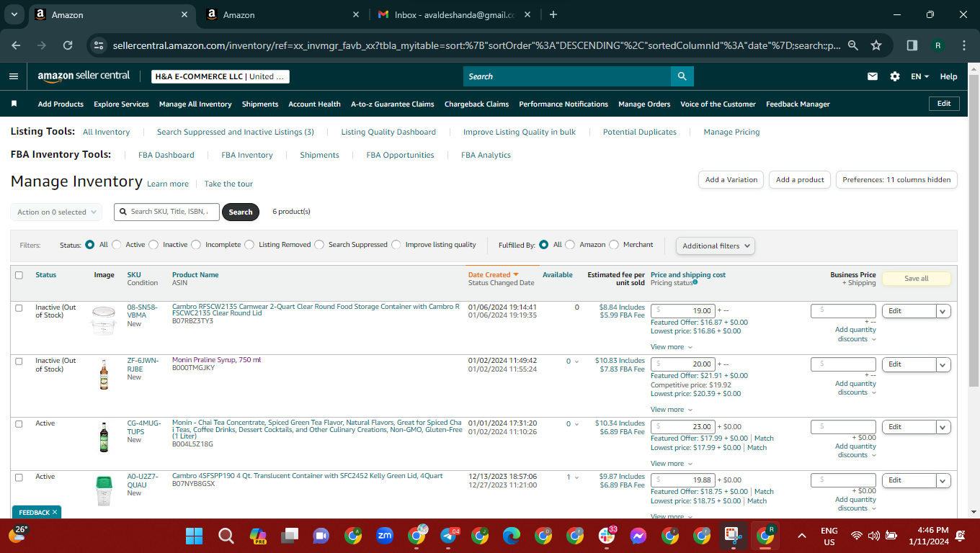Open the Windows Start menu
980x553 pixels.
coord(194,536)
